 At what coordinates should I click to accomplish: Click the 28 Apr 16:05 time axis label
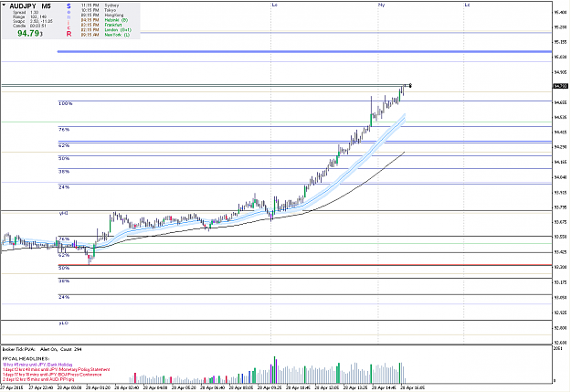(413, 387)
